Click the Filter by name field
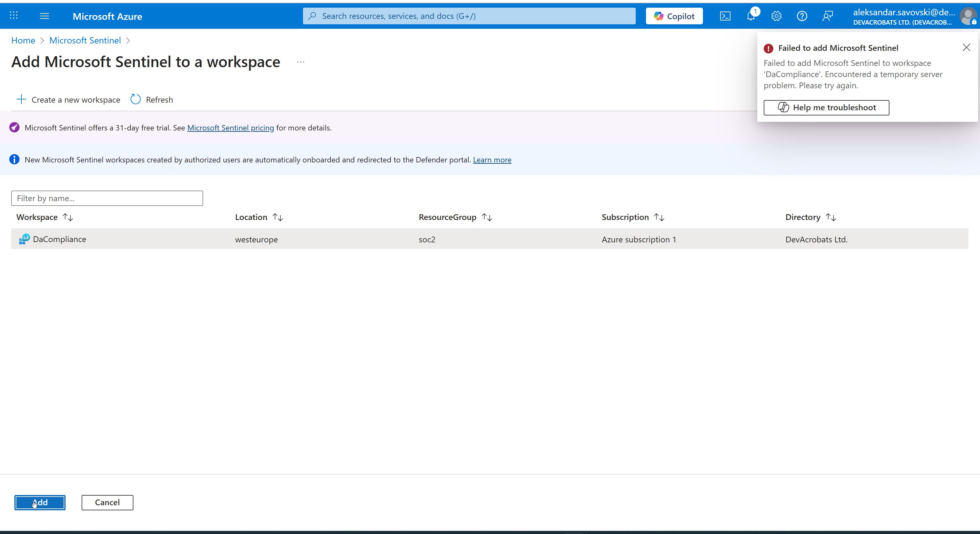The image size is (980, 534). 107,198
